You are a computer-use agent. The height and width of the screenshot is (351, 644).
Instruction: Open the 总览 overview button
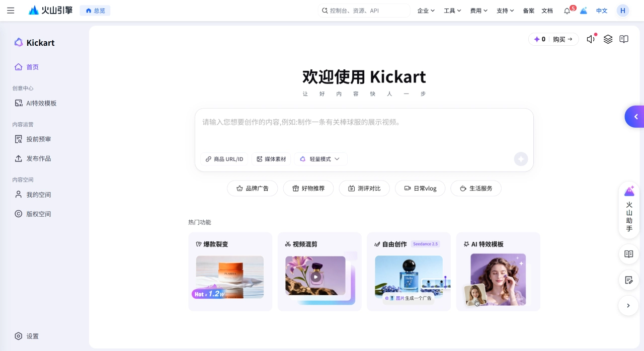pos(95,11)
